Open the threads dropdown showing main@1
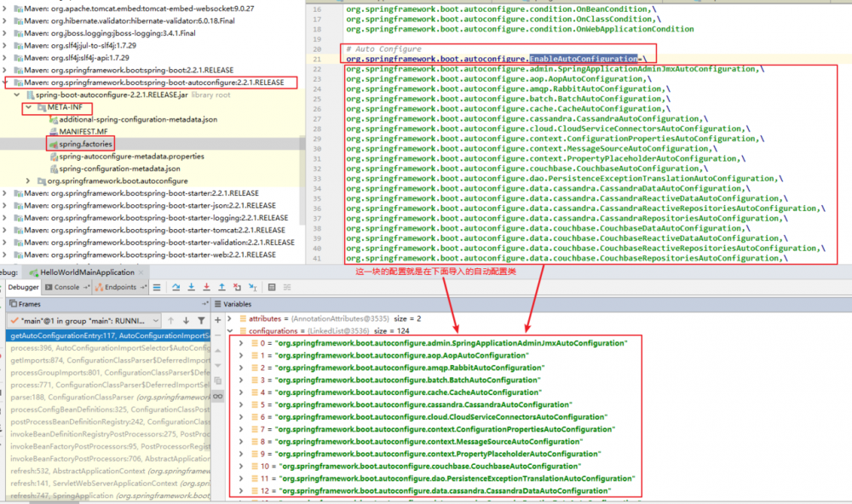The image size is (852, 504). pyautogui.click(x=157, y=320)
